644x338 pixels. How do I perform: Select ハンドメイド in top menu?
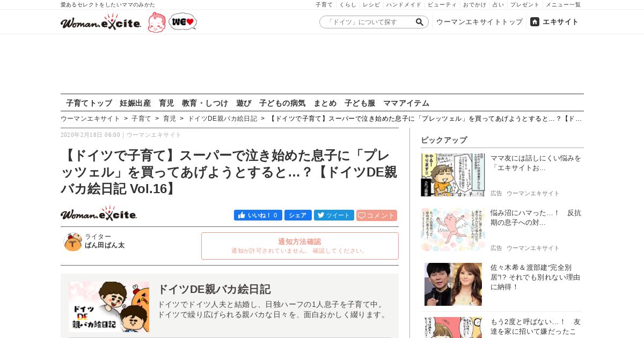coord(404,4)
